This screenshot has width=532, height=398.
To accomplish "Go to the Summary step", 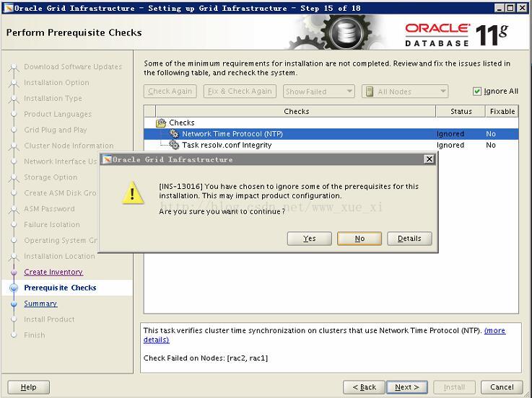I will coord(40,304).
